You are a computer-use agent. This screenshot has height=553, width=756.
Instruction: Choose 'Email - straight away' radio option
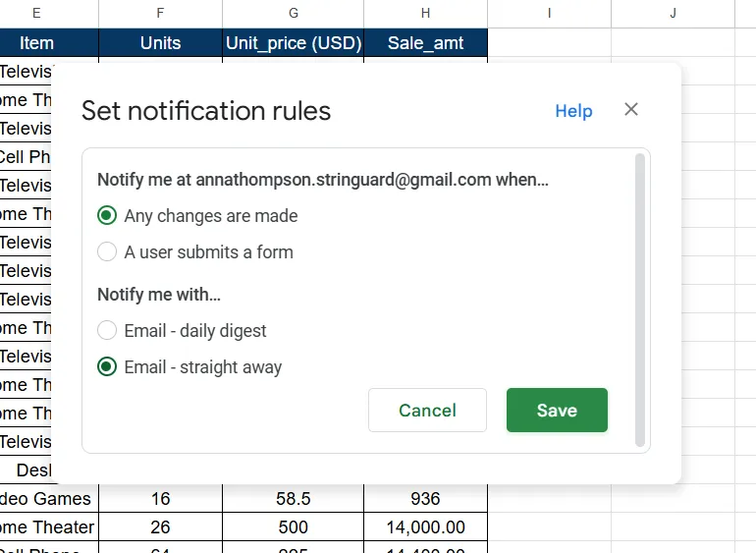107,366
